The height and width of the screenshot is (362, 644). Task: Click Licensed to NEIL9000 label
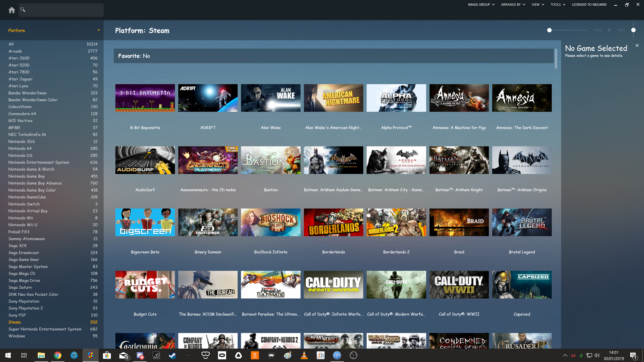(589, 5)
